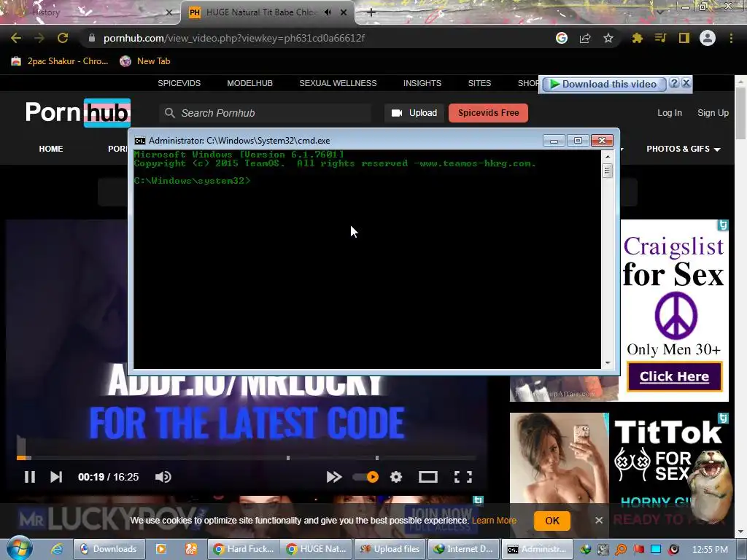This screenshot has height=560, width=747.
Task: Open the media player taskbar icon
Action: click(x=161, y=549)
